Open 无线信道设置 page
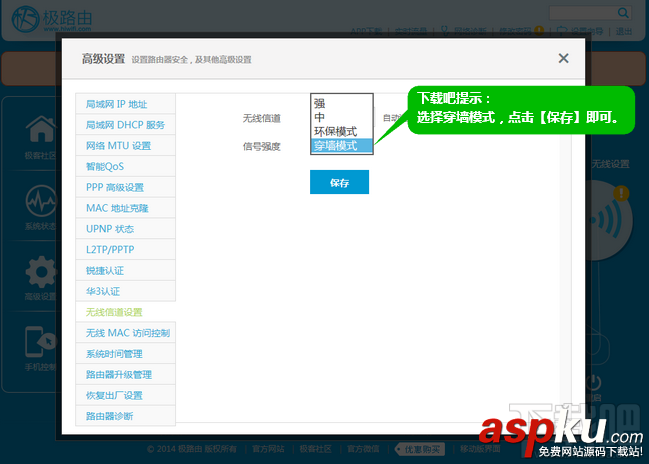Viewport: 649px width, 464px height. [125, 312]
